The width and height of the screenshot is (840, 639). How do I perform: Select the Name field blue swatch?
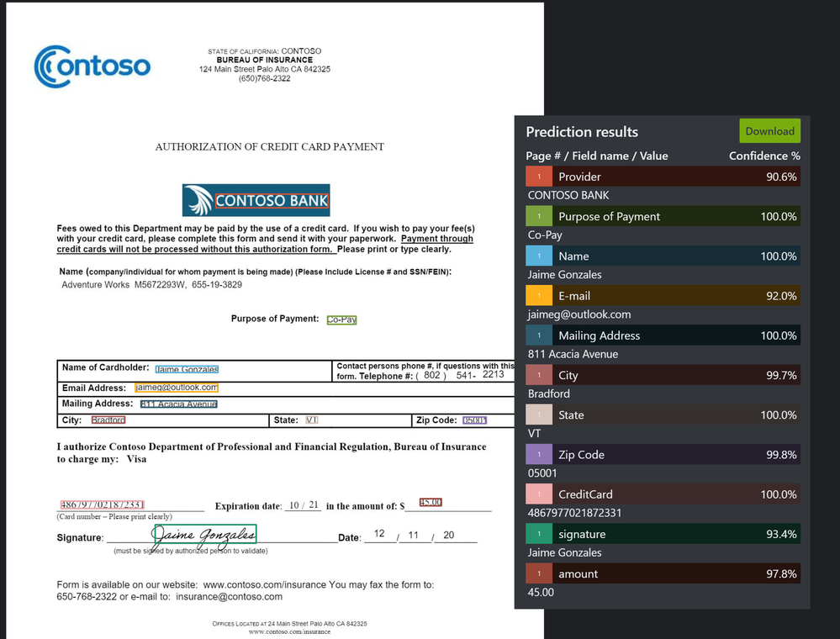[538, 256]
